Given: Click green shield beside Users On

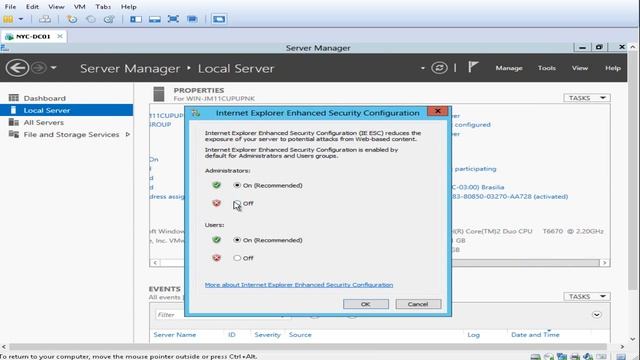Looking at the screenshot, I should (x=216, y=240).
